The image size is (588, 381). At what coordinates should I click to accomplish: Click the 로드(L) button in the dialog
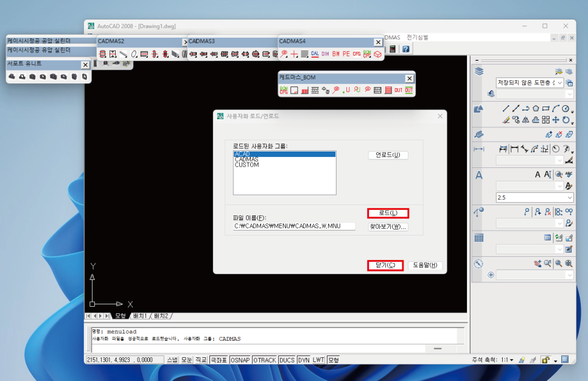pyautogui.click(x=388, y=213)
